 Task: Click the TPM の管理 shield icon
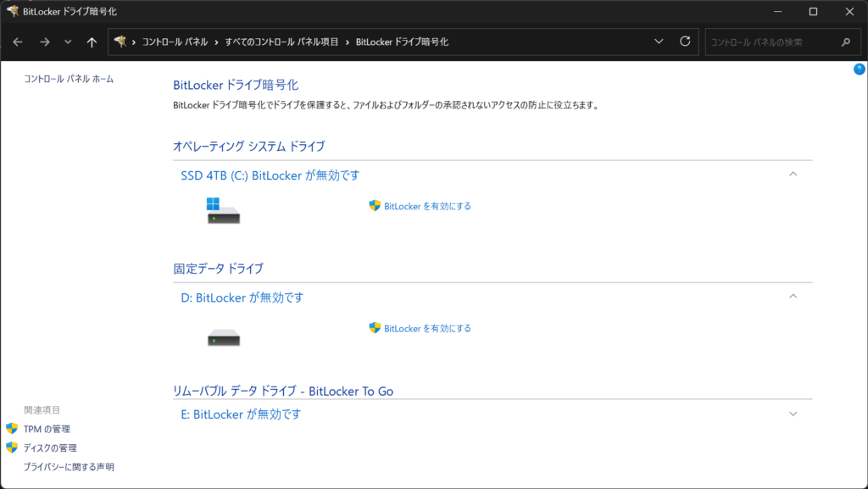(12, 429)
